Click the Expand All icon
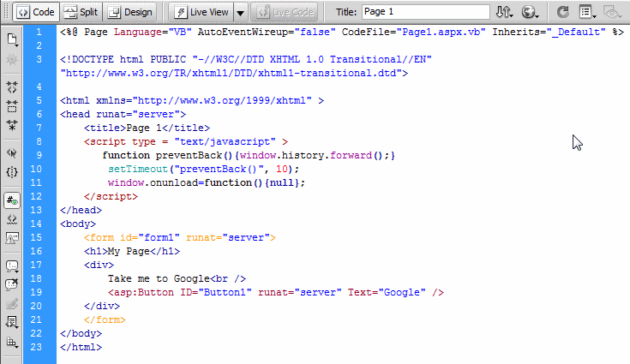This screenshot has height=364, width=630. click(12, 125)
